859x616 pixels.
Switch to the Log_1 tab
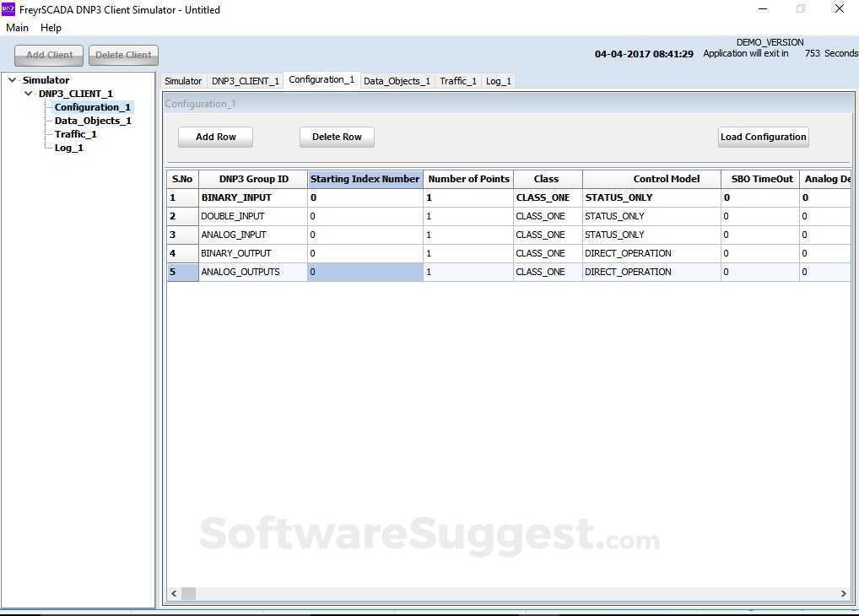(498, 80)
